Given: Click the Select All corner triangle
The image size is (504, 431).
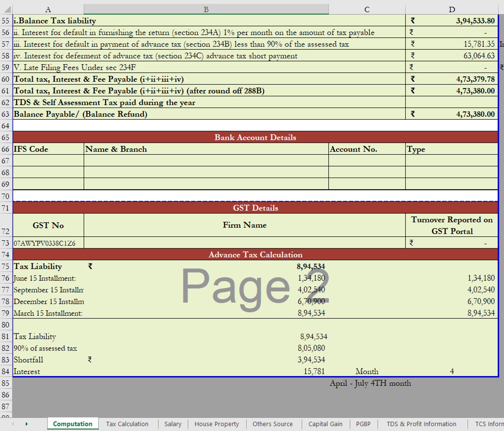Looking at the screenshot, I should pyautogui.click(x=7, y=10).
